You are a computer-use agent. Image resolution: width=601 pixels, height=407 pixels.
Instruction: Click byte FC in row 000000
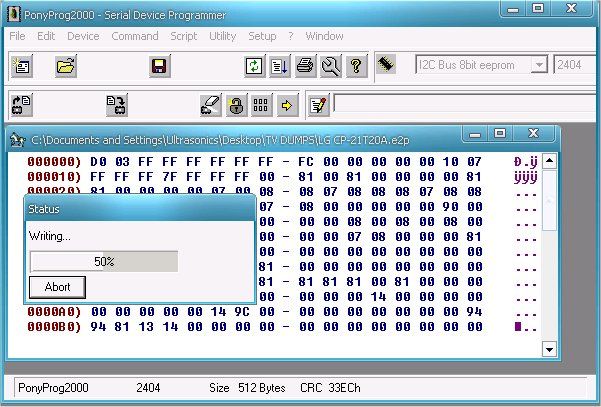pos(306,162)
